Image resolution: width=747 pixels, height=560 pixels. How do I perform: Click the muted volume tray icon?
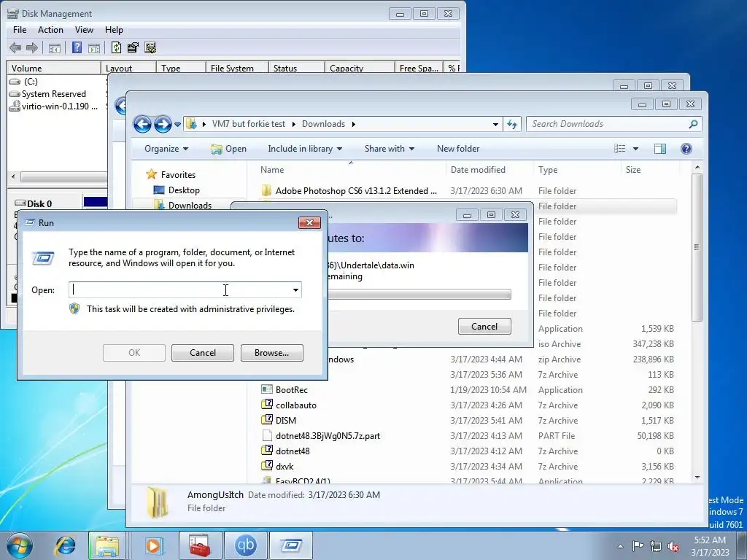point(673,546)
